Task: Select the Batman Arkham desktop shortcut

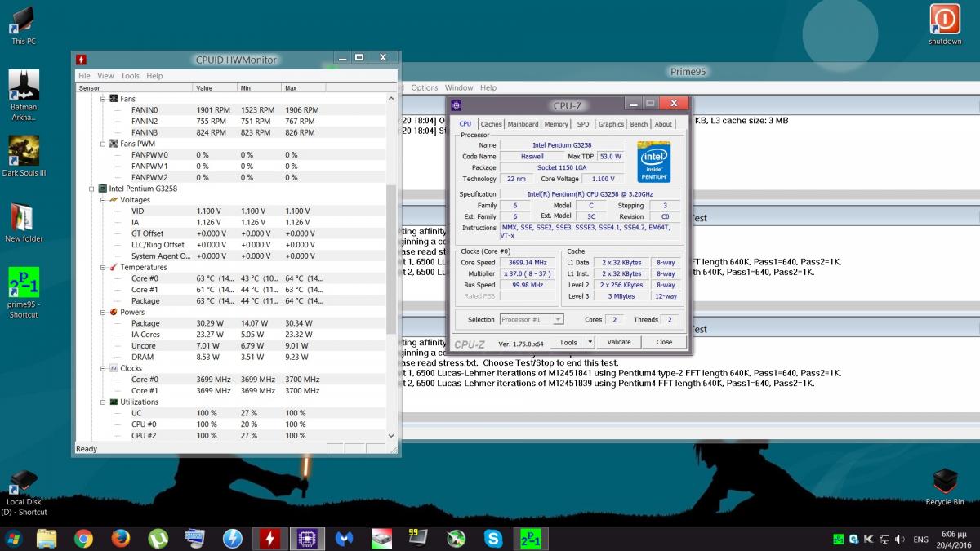Action: click(x=24, y=95)
